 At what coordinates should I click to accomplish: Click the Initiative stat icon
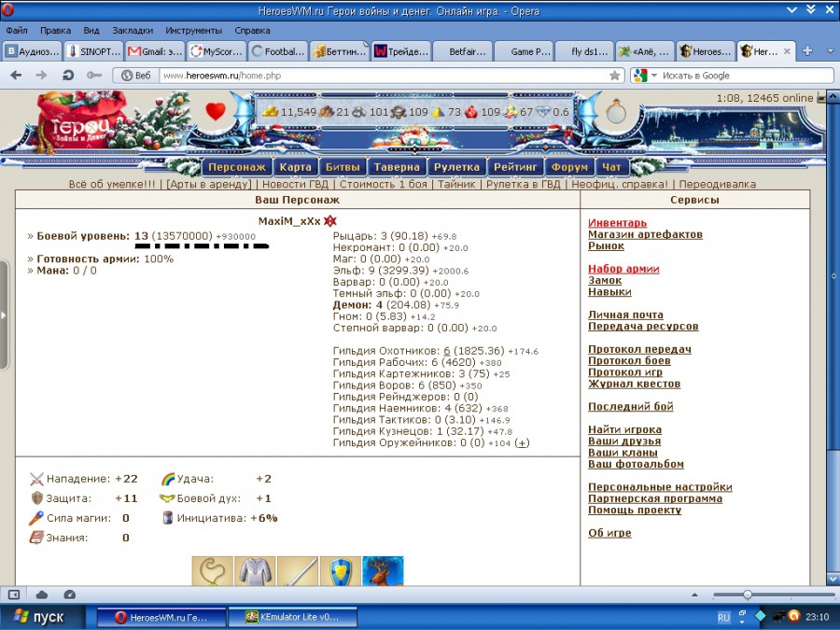[168, 517]
